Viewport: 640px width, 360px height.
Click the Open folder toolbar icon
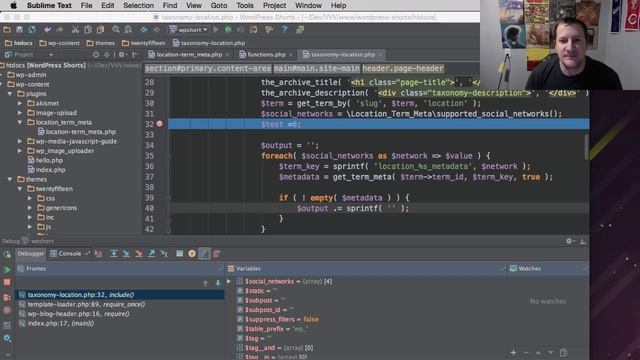[7, 29]
